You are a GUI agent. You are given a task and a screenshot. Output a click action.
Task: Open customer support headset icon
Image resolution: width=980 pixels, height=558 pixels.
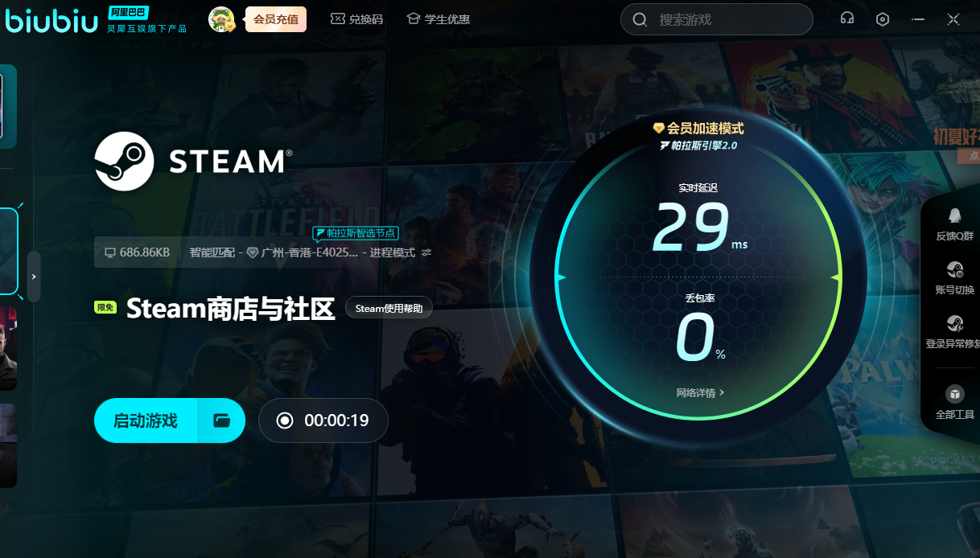click(x=846, y=19)
